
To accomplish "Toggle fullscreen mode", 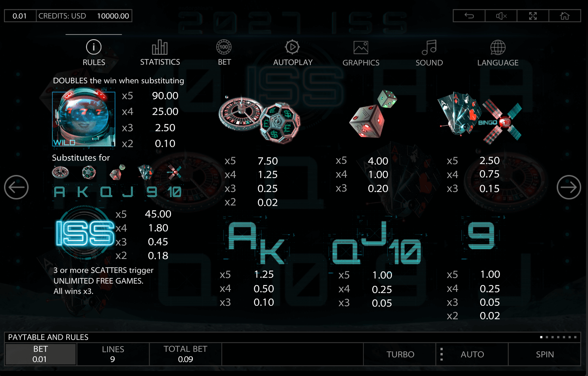I will pyautogui.click(x=533, y=16).
